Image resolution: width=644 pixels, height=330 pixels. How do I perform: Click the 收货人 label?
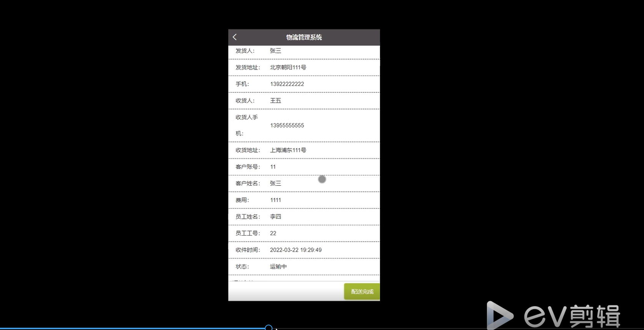(x=245, y=101)
